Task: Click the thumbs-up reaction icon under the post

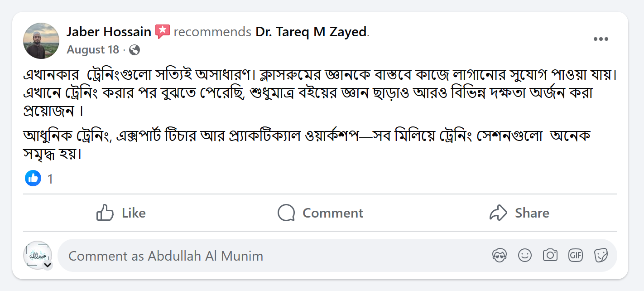Action: (32, 178)
